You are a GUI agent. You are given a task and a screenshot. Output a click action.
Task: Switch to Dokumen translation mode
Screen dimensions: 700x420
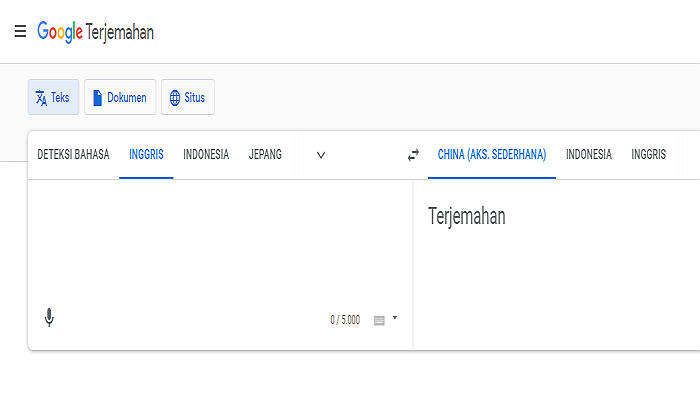(x=119, y=97)
